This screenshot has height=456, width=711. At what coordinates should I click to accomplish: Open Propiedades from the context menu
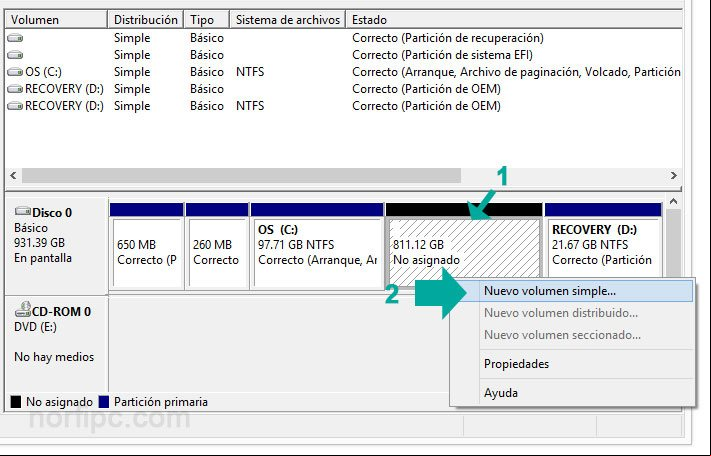[516, 364]
